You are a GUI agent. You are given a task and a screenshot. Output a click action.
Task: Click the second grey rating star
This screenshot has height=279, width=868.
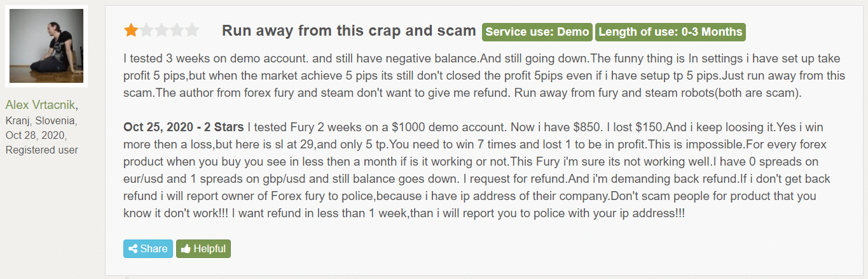tap(146, 30)
